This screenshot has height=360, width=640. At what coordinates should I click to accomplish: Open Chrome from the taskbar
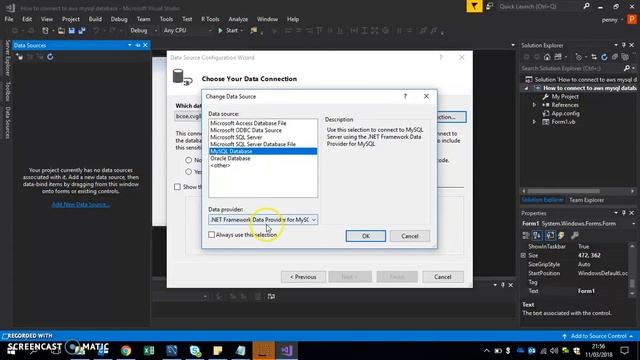(126, 351)
